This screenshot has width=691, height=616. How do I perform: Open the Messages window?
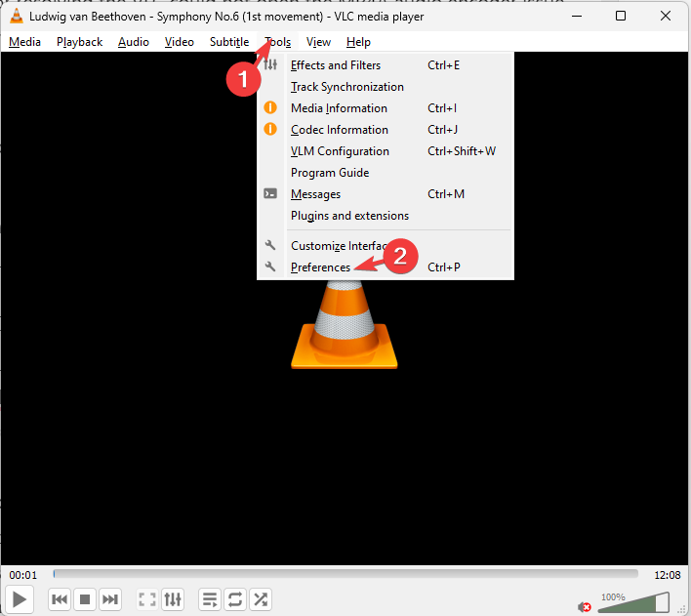386,194
